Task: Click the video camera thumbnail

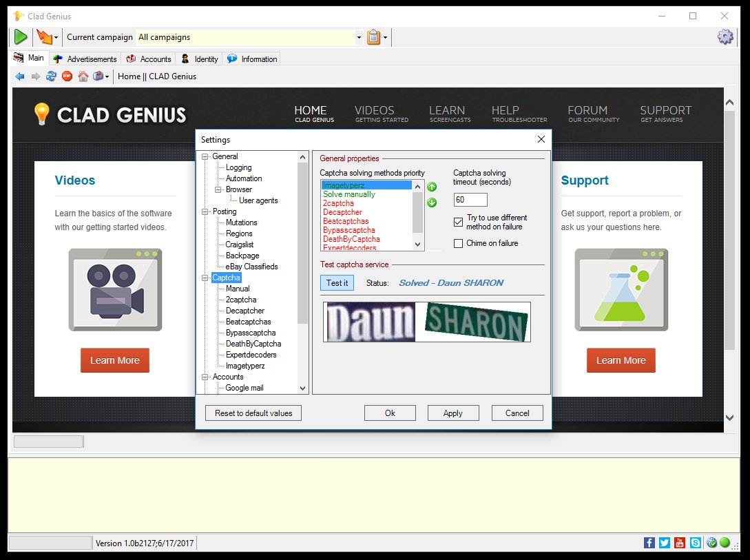Action: click(x=115, y=290)
